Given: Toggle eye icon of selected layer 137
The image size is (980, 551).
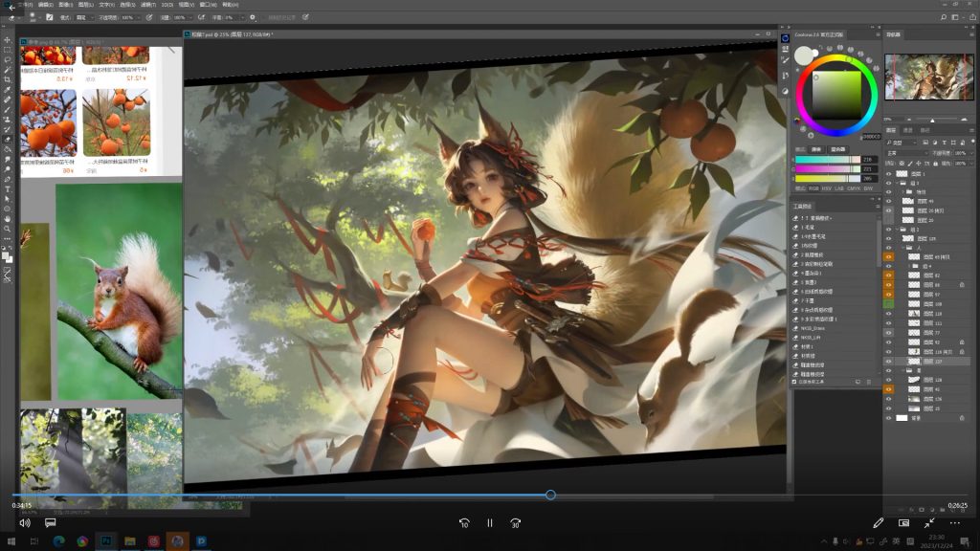Looking at the screenshot, I should 889,363.
